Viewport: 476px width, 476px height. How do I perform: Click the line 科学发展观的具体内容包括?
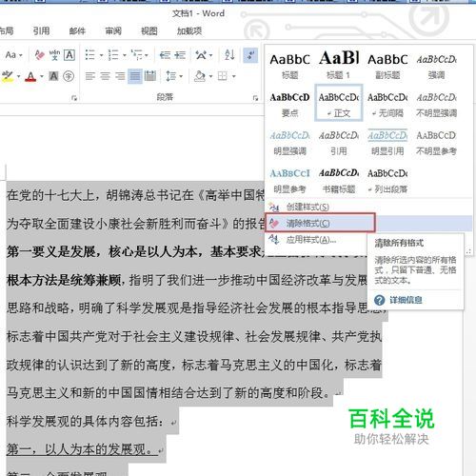(85, 422)
